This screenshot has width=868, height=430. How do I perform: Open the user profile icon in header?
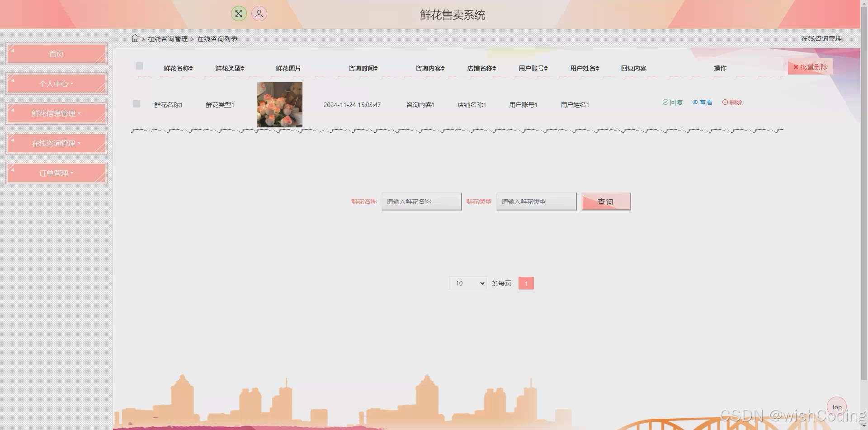[259, 13]
